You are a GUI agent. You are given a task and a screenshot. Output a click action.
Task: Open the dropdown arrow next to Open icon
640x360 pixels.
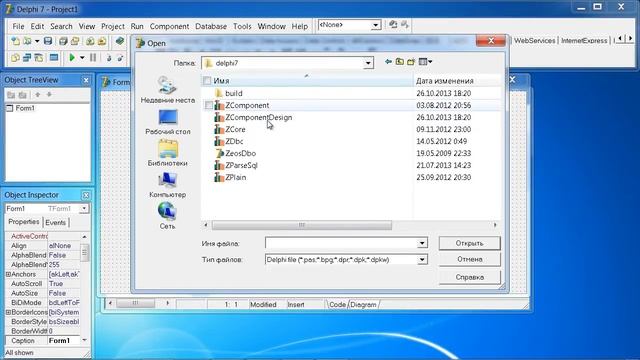pos(37,41)
